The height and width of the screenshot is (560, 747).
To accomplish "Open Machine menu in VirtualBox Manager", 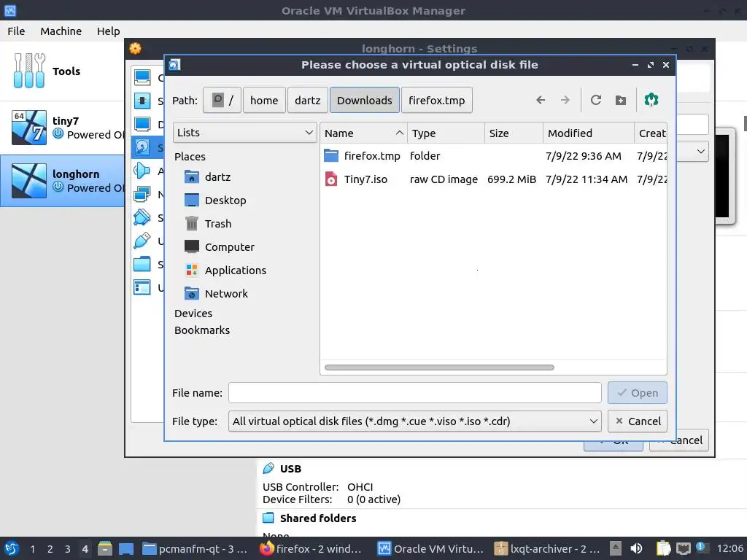I will 61,31.
